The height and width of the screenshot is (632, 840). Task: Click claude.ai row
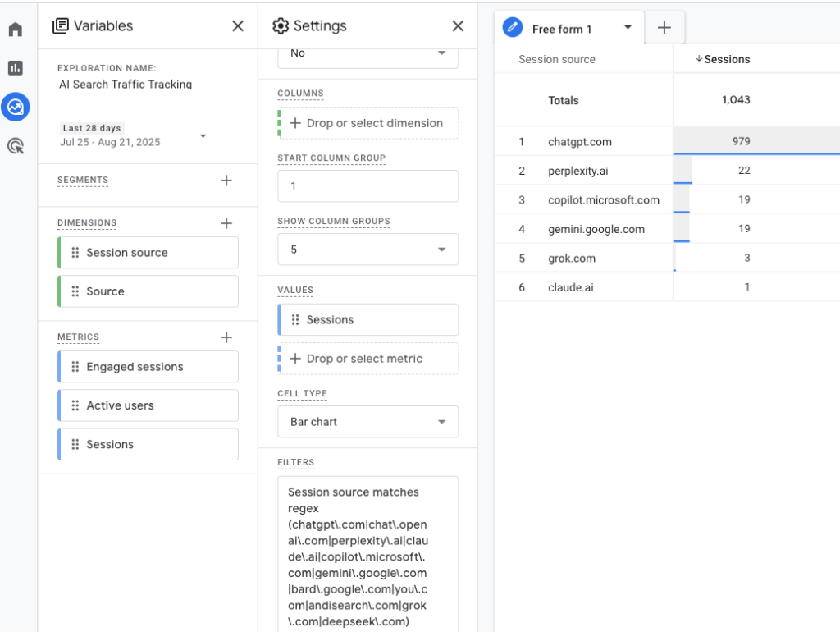pyautogui.click(x=667, y=287)
